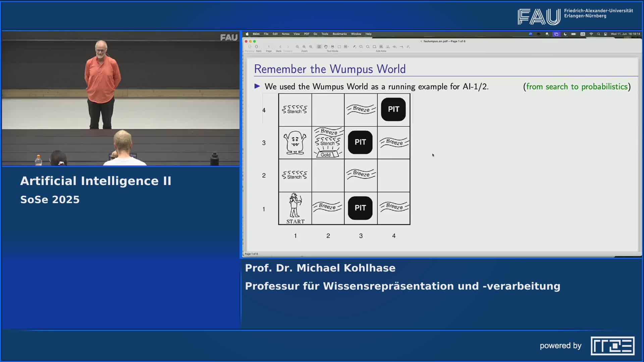Add an underline note annotation
The image size is (644, 362).
tap(388, 47)
